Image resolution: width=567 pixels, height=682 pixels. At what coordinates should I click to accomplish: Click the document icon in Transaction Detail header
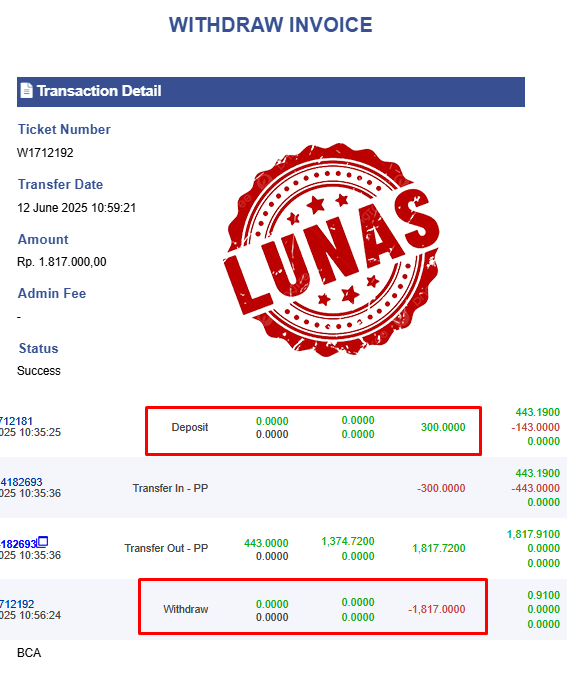27,90
